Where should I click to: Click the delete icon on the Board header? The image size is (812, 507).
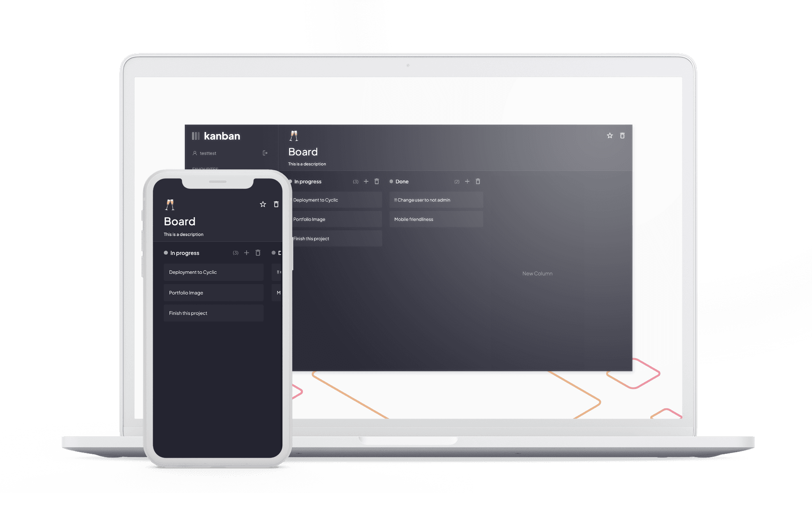click(x=622, y=135)
